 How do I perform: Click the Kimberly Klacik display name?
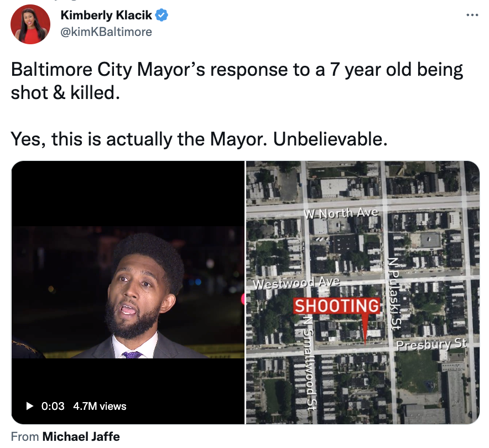point(106,15)
